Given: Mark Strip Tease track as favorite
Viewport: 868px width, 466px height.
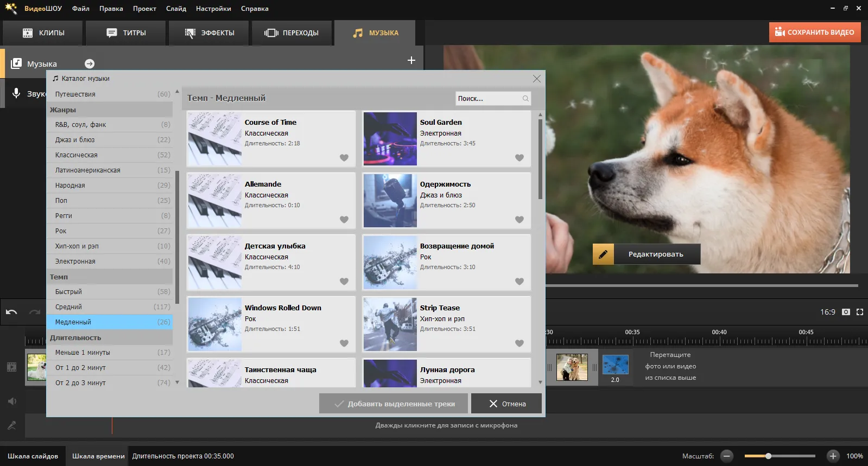Looking at the screenshot, I should 519,343.
